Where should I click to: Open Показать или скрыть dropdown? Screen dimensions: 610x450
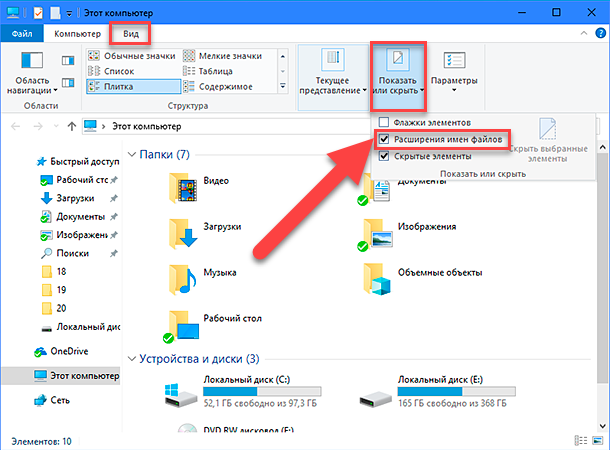click(398, 76)
